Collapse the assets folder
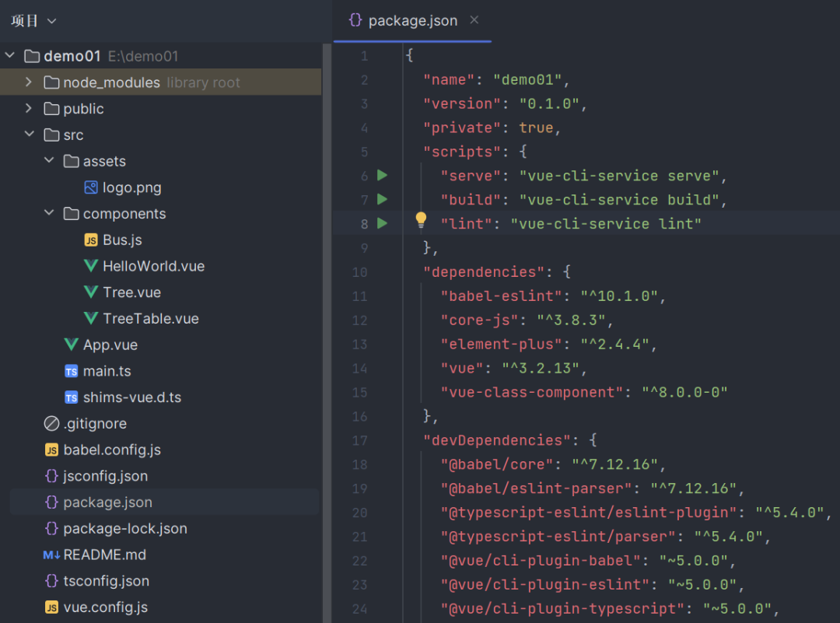Image resolution: width=840 pixels, height=623 pixels. coord(49,161)
